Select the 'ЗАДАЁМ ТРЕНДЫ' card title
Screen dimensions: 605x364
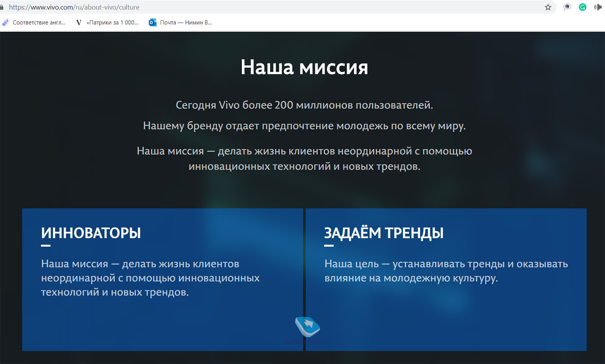pyautogui.click(x=384, y=233)
